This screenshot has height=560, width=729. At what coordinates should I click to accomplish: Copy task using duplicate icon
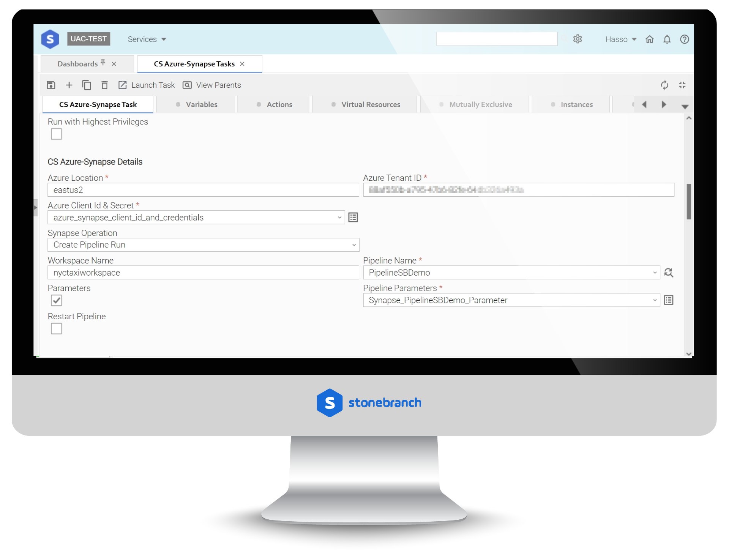87,85
